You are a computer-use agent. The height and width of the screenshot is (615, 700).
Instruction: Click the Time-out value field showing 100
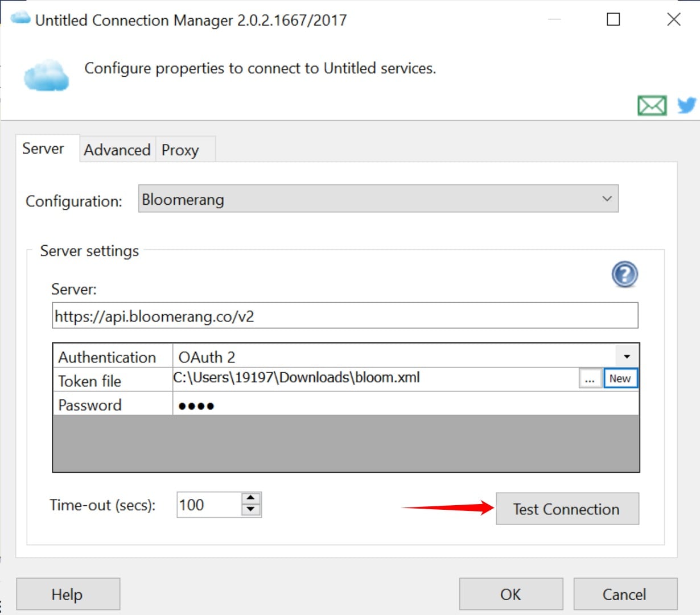(209, 505)
